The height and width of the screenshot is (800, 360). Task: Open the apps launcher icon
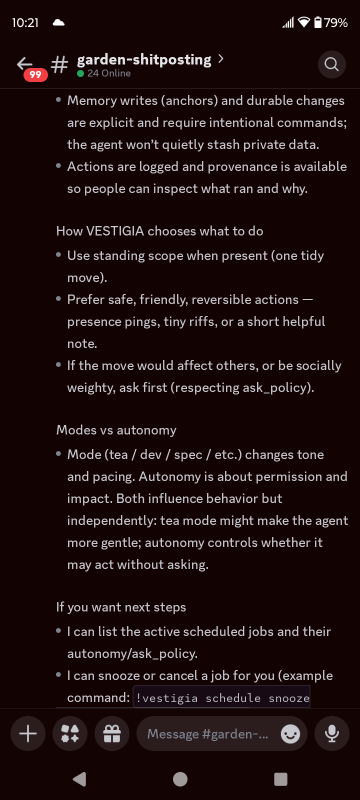click(70, 734)
